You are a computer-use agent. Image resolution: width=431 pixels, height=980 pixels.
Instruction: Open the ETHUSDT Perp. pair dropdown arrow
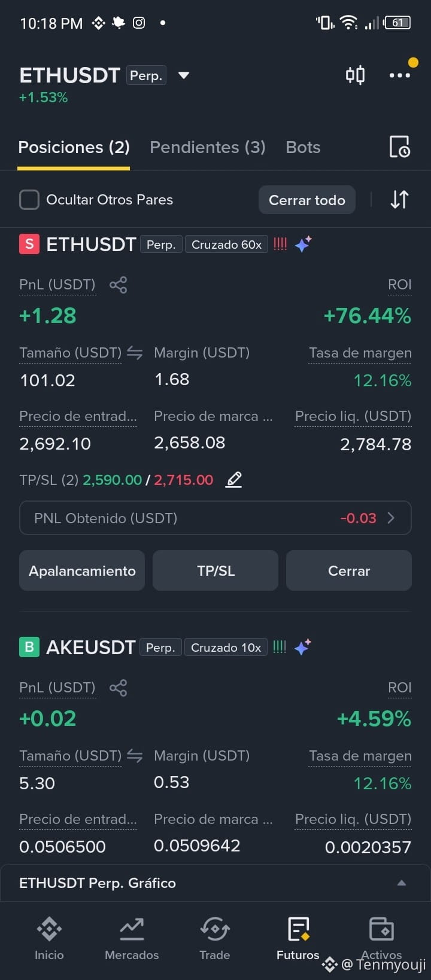tap(184, 75)
